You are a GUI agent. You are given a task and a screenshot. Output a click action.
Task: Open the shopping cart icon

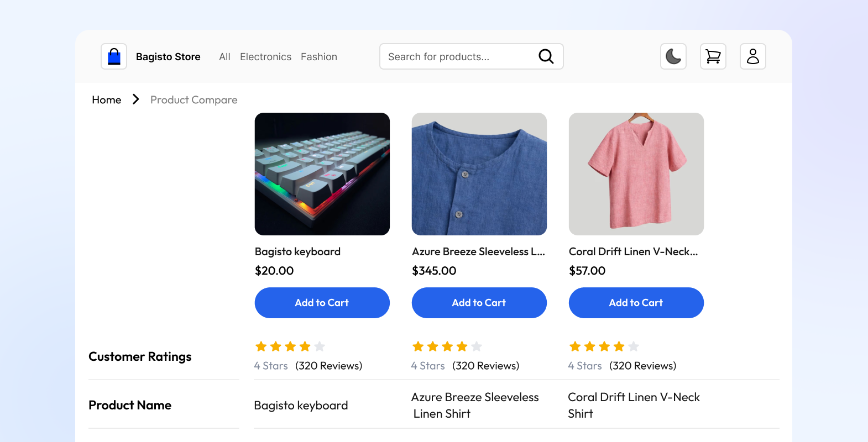click(x=713, y=56)
